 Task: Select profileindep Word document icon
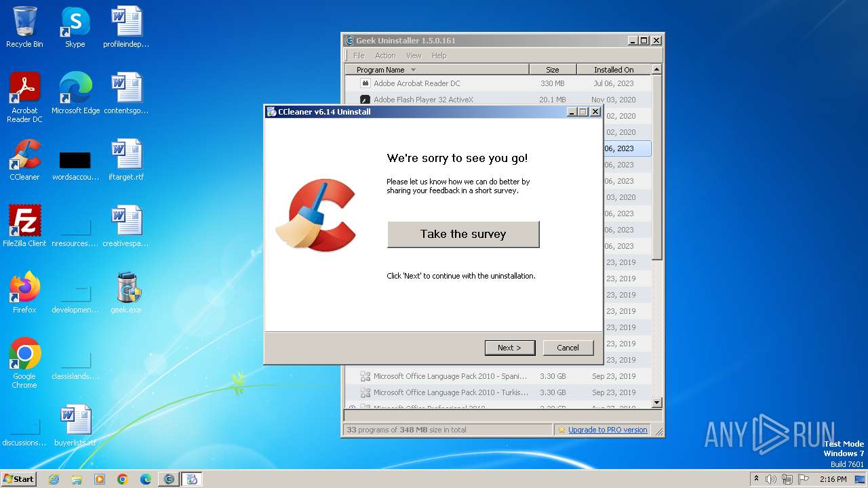point(126,27)
